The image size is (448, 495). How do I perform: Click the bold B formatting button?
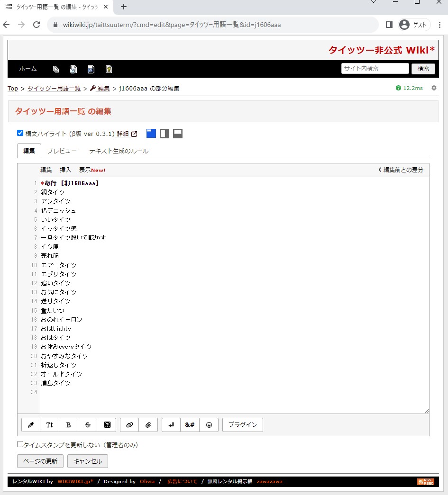point(69,425)
